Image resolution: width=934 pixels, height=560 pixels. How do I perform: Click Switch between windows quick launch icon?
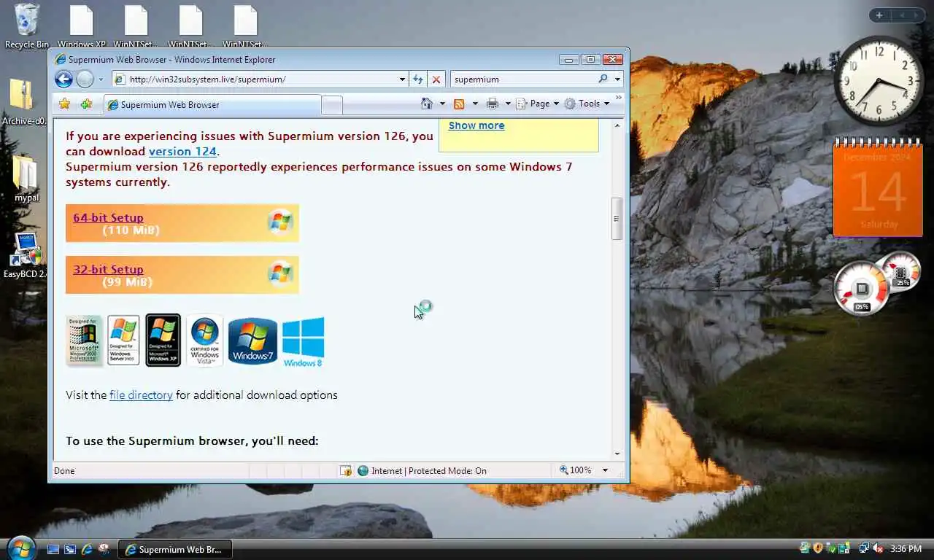(x=70, y=549)
